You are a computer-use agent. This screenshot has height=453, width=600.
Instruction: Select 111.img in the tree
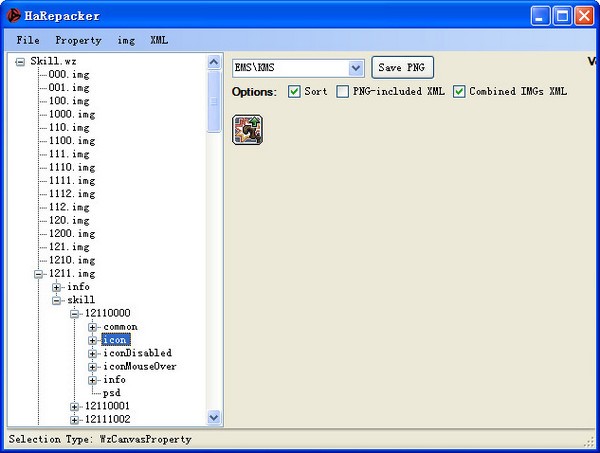click(69, 154)
